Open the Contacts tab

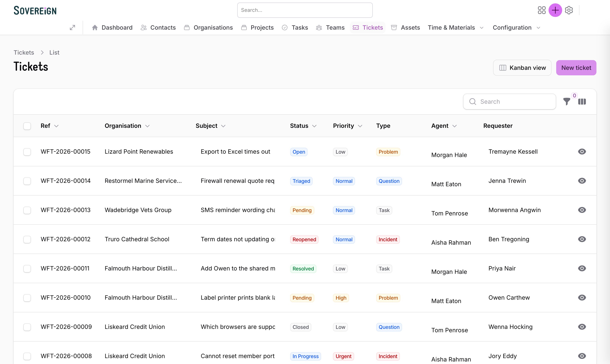click(158, 28)
